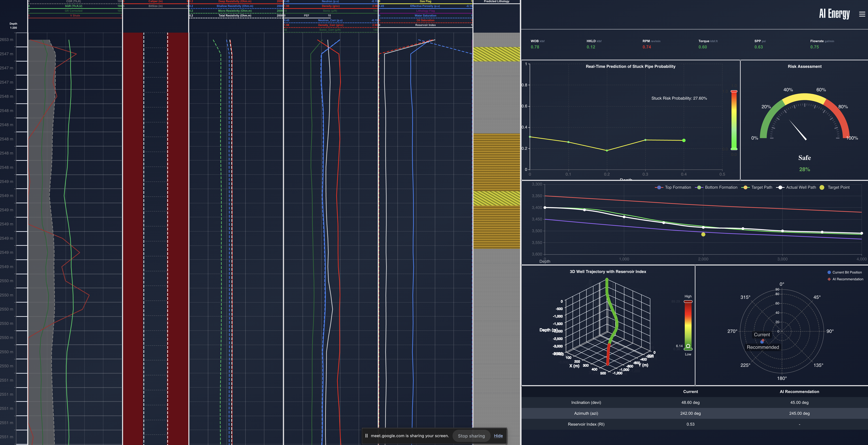Click the Stuck Risk Probability: 27.60% label

tap(679, 98)
